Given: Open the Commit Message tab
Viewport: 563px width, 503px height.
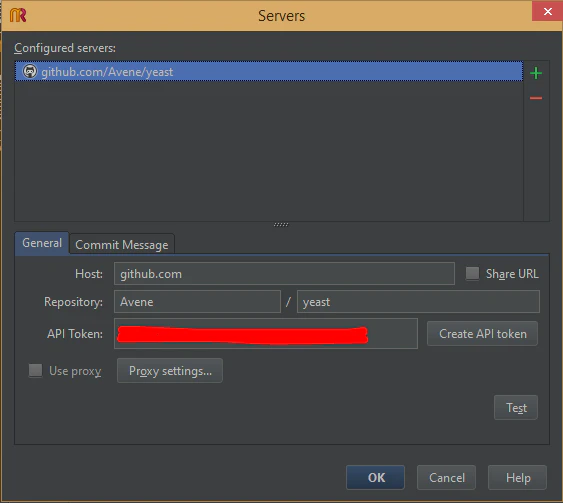Looking at the screenshot, I should (122, 245).
